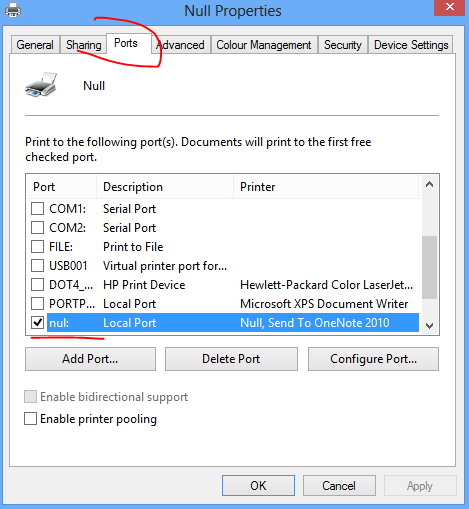Select the DOT4 HP Print Device row
Screen dimensions: 469x509
tap(223, 285)
